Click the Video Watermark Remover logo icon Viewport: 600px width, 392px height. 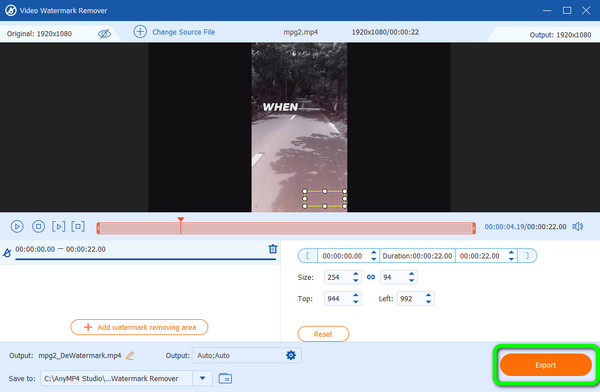[x=11, y=10]
